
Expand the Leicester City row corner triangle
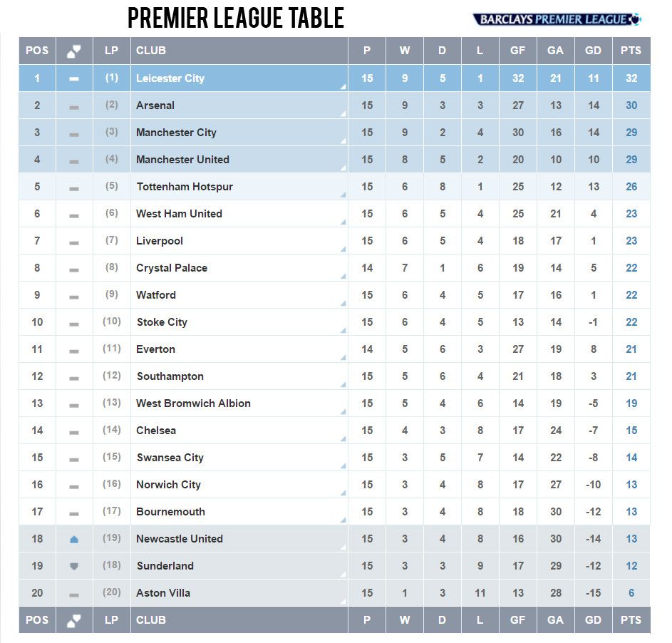click(343, 87)
